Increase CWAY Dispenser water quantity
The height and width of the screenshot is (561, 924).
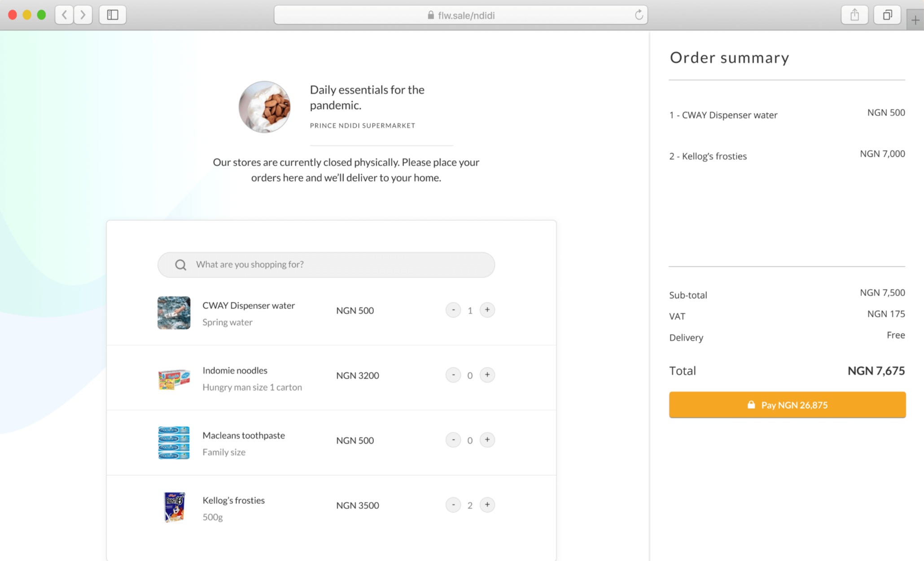point(487,310)
